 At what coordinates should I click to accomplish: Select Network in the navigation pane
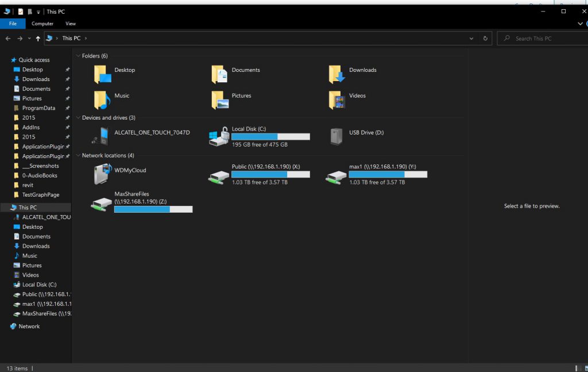tap(29, 326)
